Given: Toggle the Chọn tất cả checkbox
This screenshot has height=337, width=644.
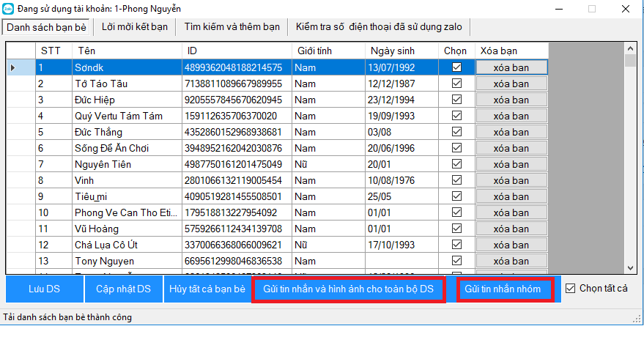Looking at the screenshot, I should (571, 289).
